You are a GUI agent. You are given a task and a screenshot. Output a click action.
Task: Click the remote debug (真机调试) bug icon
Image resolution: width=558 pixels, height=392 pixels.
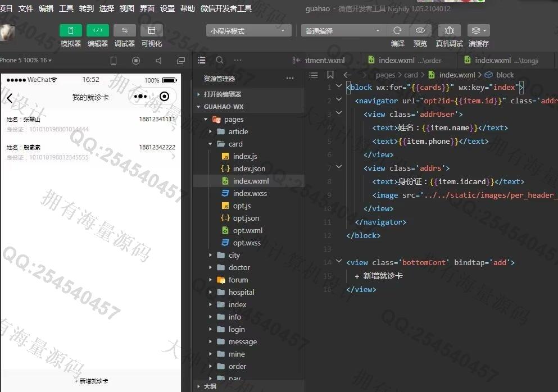(x=450, y=30)
